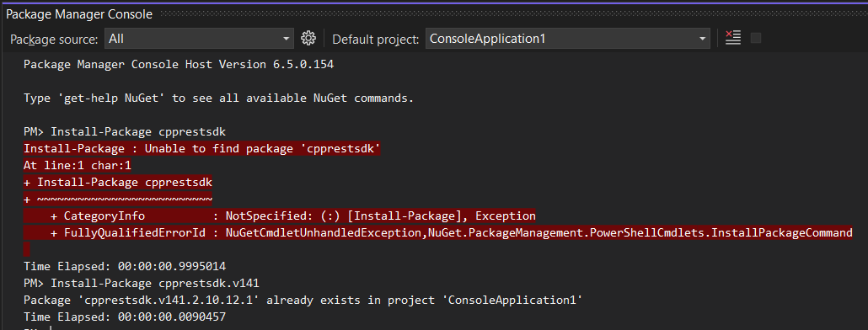The height and width of the screenshot is (330, 868).
Task: Click the 'Package source:' label
Action: (x=54, y=40)
